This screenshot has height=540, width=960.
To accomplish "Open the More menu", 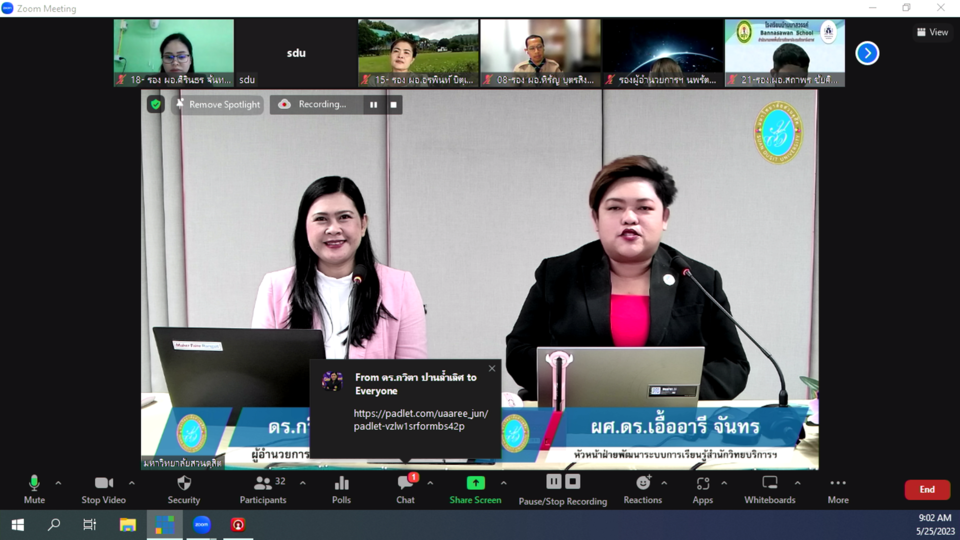I will (838, 488).
